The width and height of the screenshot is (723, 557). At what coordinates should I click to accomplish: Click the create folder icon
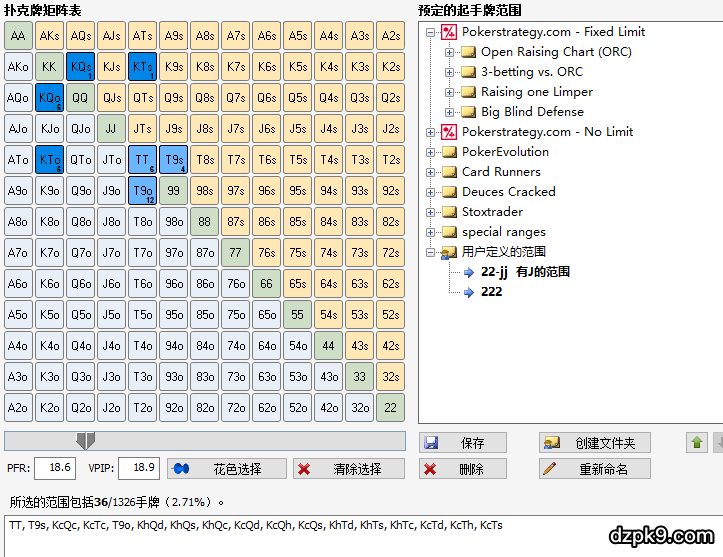click(x=550, y=443)
